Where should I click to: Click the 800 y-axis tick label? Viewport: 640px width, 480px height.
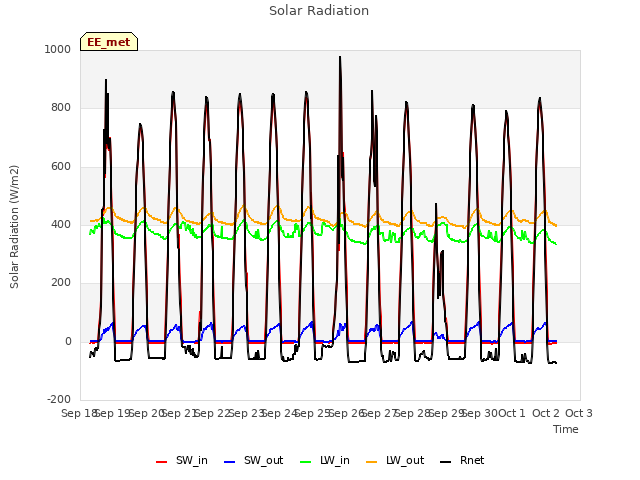point(61,108)
